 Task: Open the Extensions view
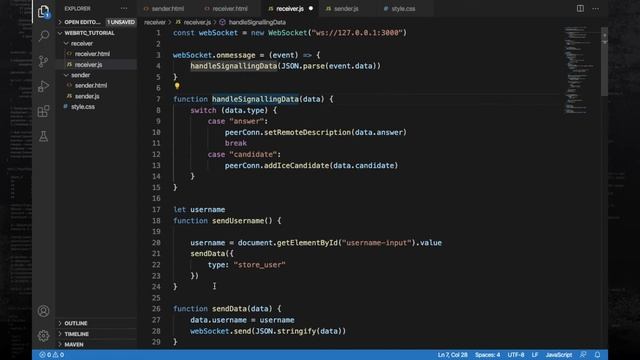click(x=43, y=111)
